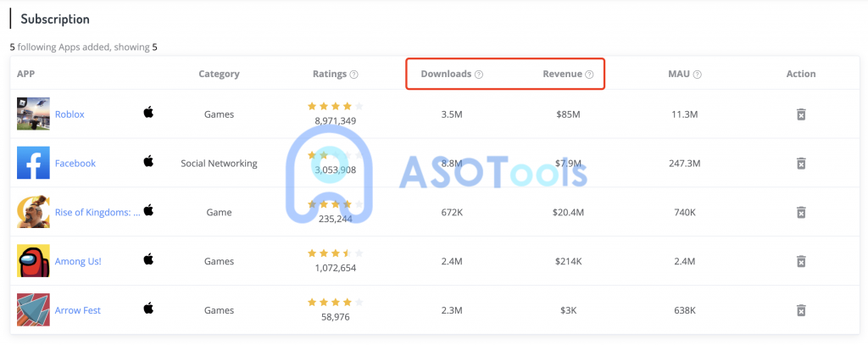868x345 pixels.
Task: Click MAU question mark icon
Action: click(697, 75)
